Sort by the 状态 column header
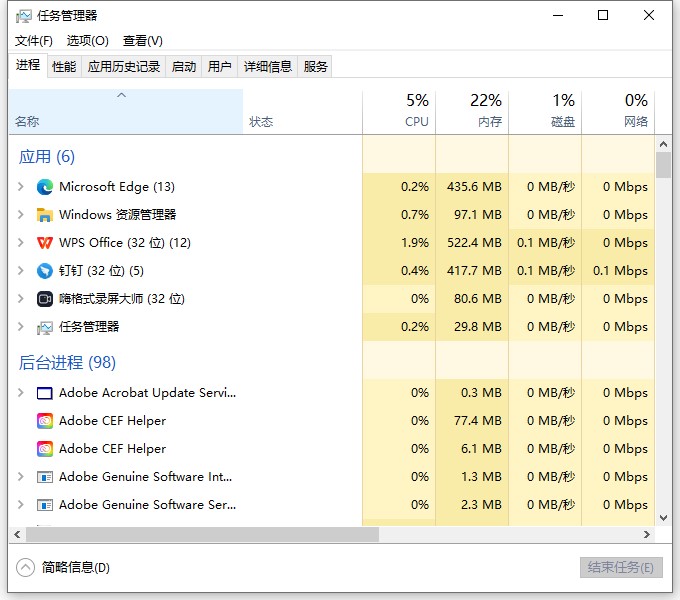Image resolution: width=680 pixels, height=600 pixels. click(302, 111)
